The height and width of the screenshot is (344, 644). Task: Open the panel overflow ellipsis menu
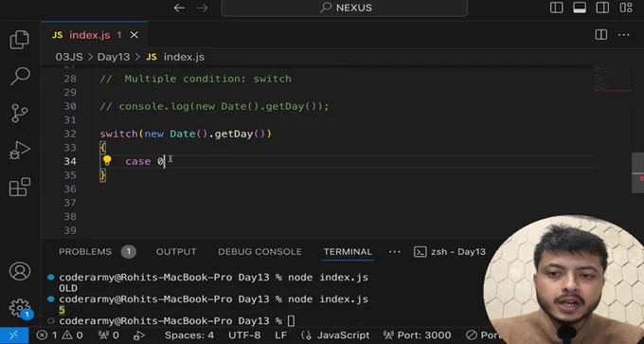pos(394,251)
